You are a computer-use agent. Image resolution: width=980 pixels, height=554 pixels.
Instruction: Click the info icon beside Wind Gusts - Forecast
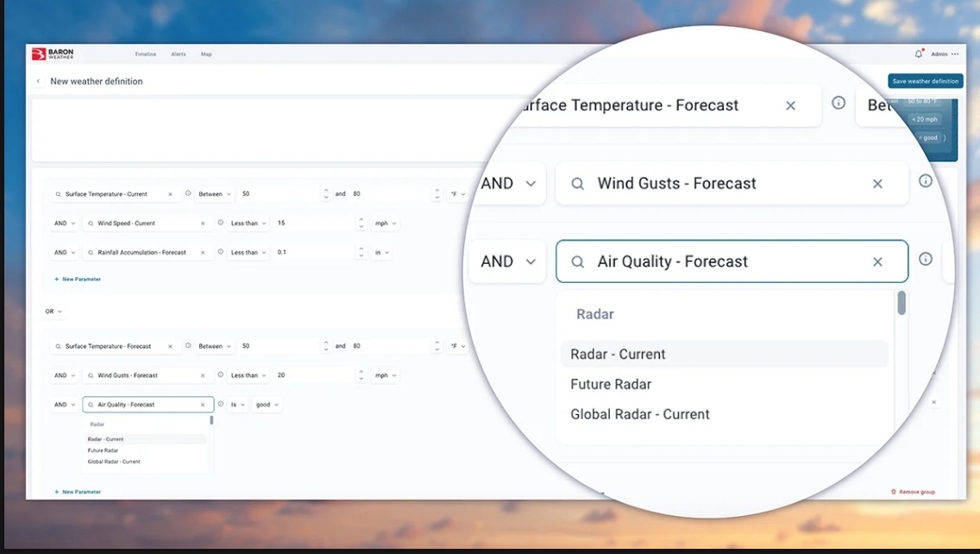point(926,180)
